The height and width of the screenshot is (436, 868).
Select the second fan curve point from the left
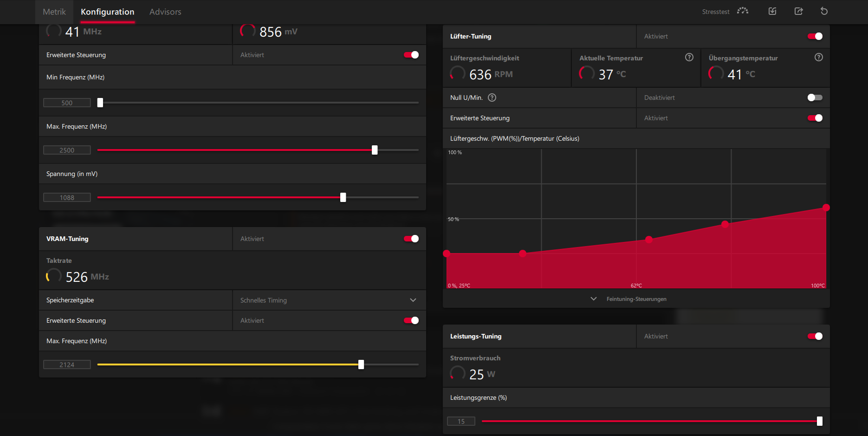click(x=523, y=254)
